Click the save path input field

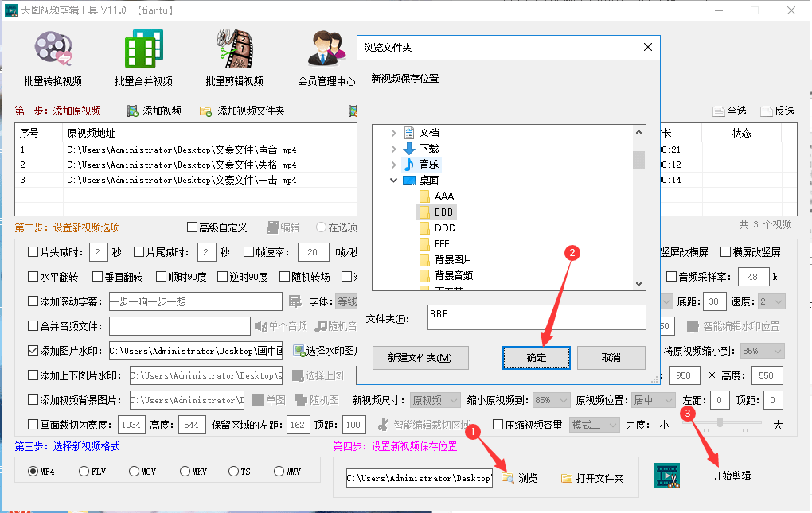click(419, 478)
